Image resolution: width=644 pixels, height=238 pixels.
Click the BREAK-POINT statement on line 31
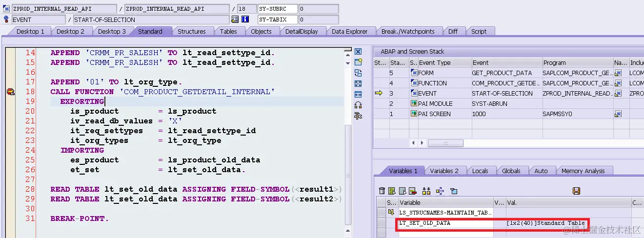[80, 218]
